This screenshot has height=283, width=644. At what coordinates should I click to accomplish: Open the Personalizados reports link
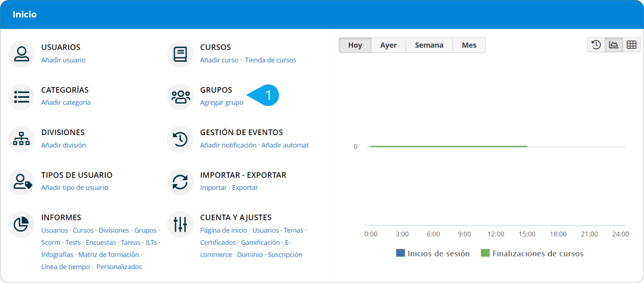(x=119, y=267)
